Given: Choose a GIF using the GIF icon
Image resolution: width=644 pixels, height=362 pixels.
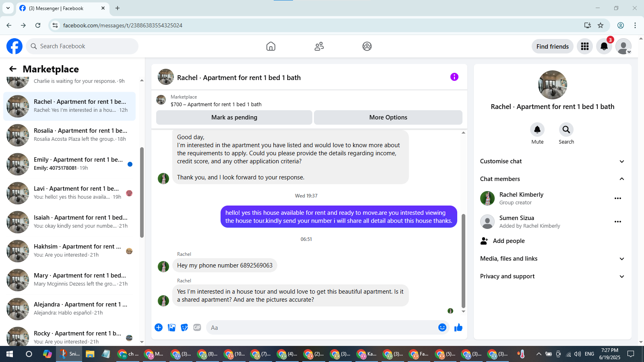Looking at the screenshot, I should [197, 327].
